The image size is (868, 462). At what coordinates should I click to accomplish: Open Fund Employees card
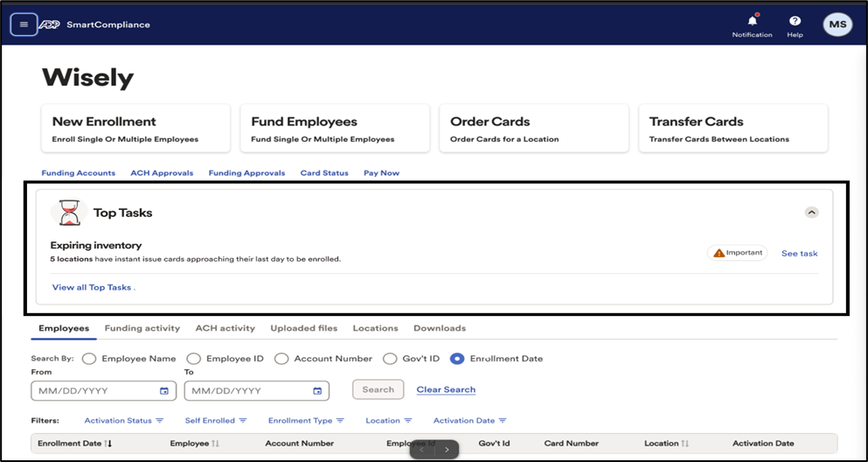tap(335, 128)
